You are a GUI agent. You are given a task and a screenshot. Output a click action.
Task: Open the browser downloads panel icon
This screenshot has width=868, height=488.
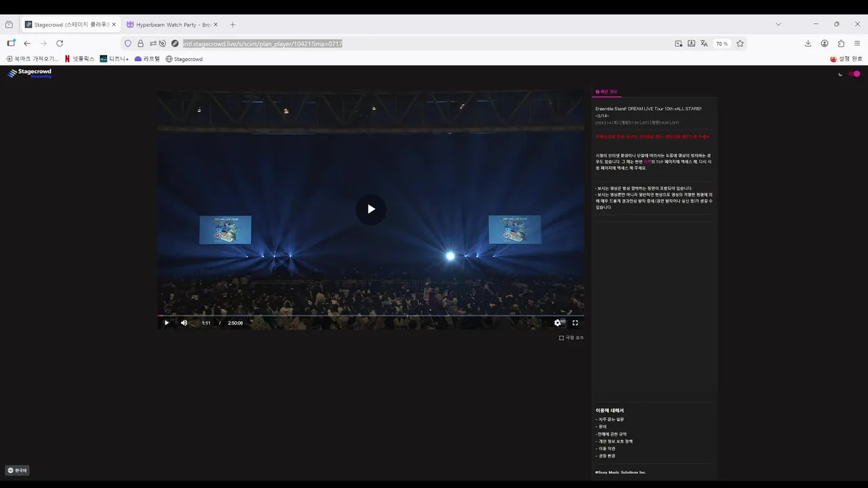click(808, 43)
